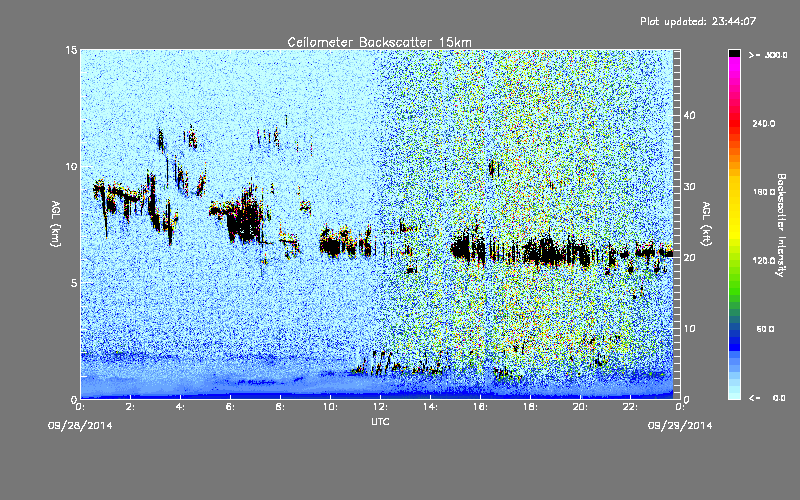The width and height of the screenshot is (800, 500).
Task: Click the "20:" hour tick on the time axis
Action: click(580, 407)
